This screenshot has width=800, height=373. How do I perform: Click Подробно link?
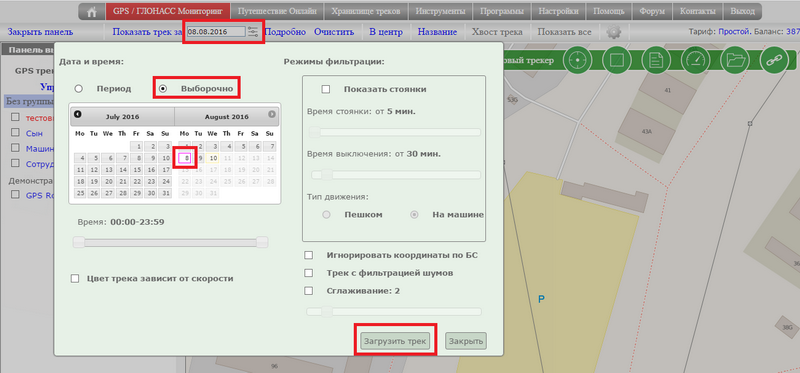coord(286,32)
